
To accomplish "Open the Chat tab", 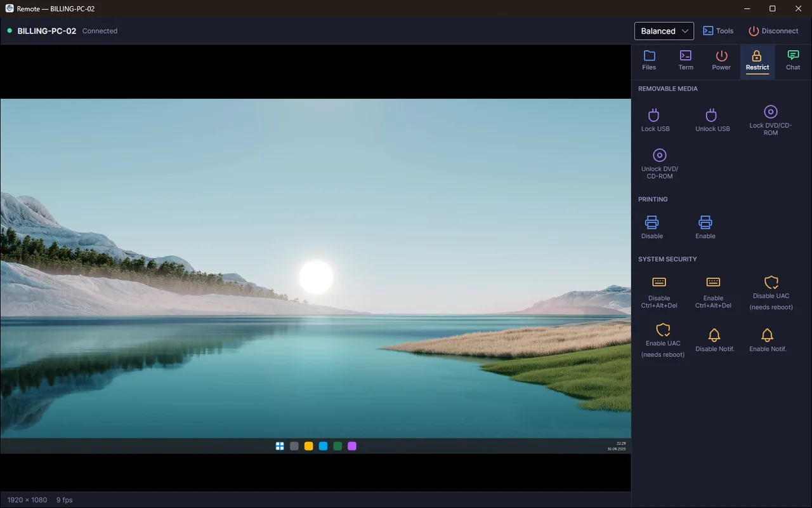I will click(x=793, y=61).
